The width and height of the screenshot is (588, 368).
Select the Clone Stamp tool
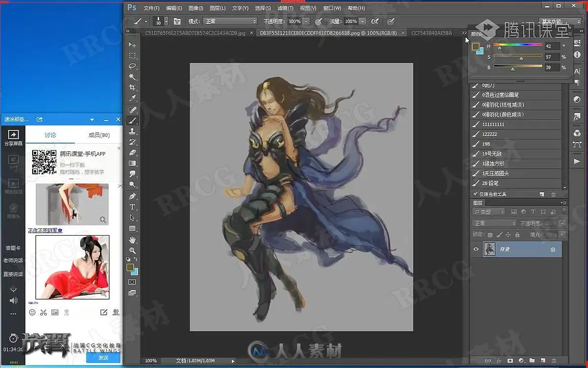132,131
